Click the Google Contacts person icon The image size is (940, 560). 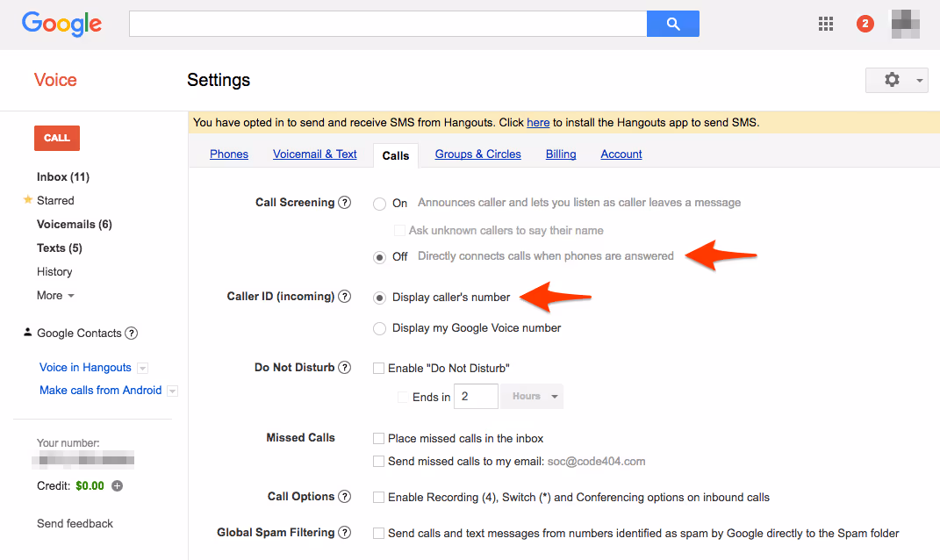tap(27, 332)
